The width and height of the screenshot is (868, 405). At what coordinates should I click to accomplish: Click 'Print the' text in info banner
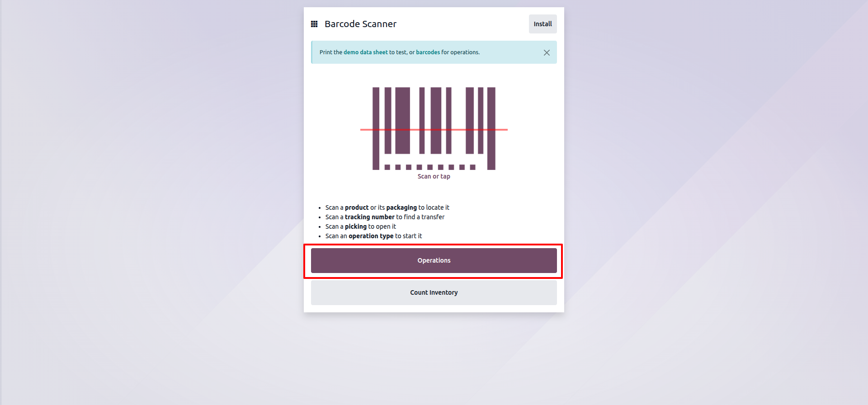coord(330,52)
